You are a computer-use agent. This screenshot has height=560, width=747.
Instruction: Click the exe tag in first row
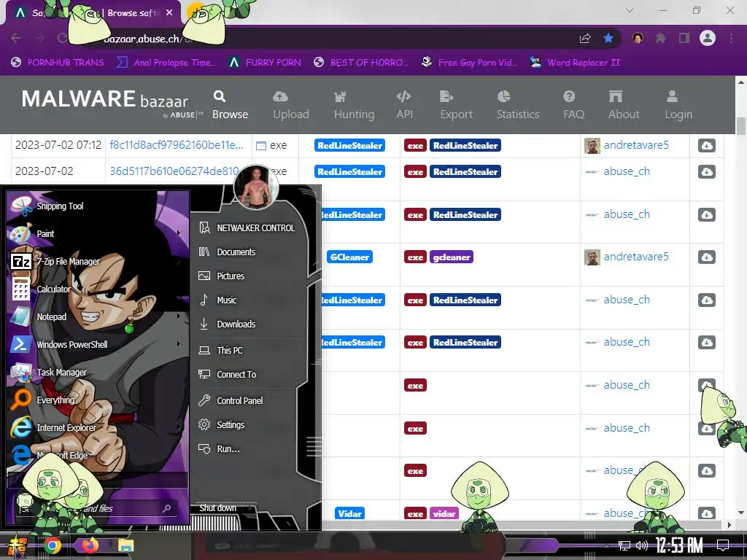[415, 145]
